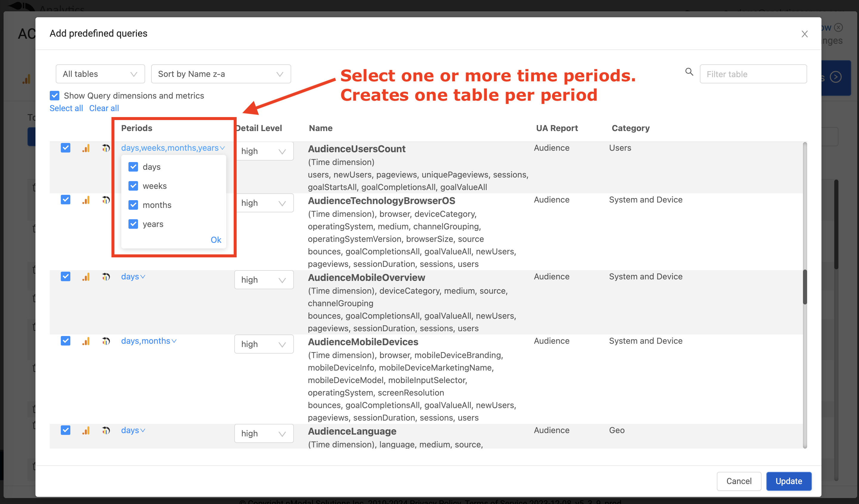
Task: Click the Select all link
Action: [x=66, y=108]
